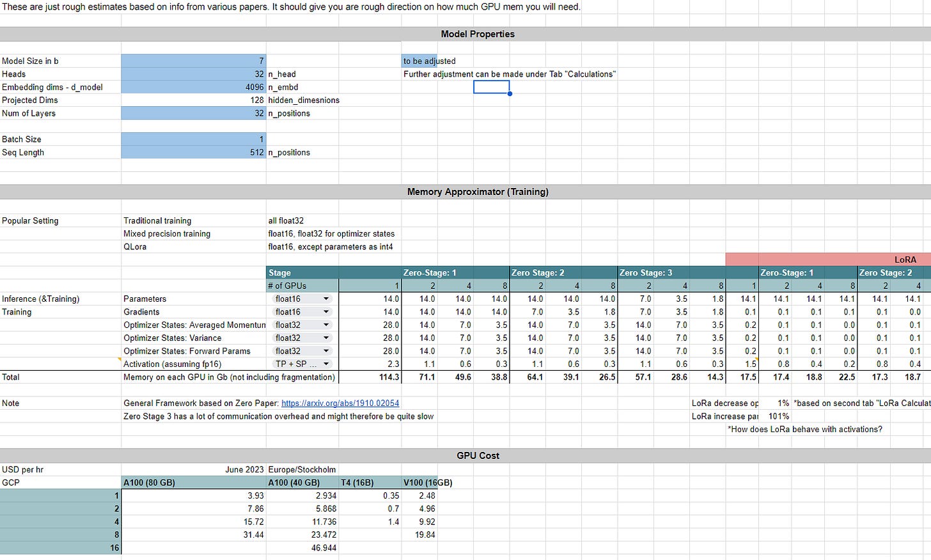Select the red 'LoRA' header cell
This screenshot has height=560, width=931.
[x=828, y=260]
